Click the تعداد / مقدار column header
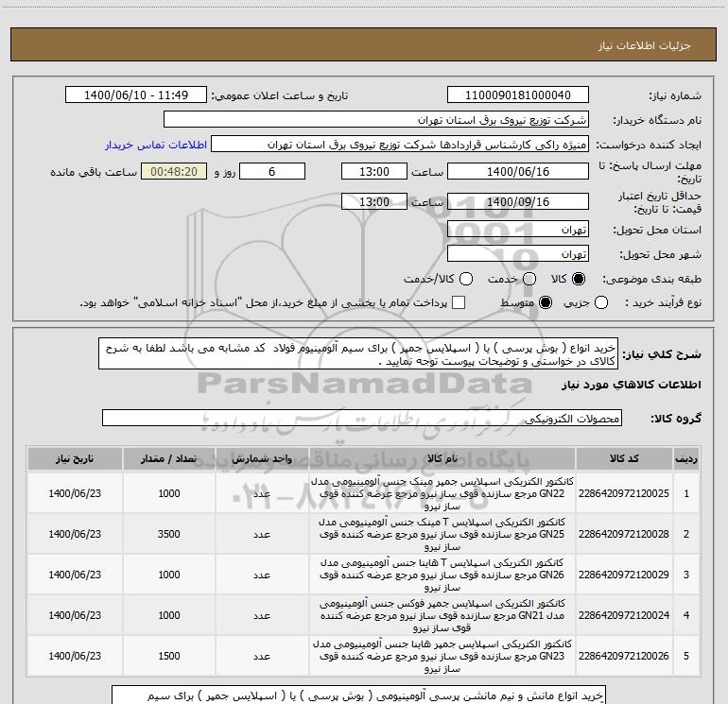The width and height of the screenshot is (728, 704). (169, 459)
